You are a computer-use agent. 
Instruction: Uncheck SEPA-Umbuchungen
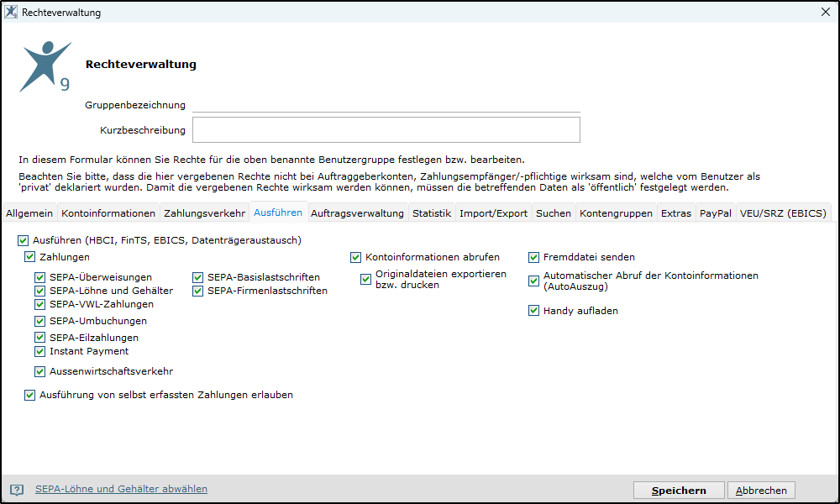coord(39,322)
